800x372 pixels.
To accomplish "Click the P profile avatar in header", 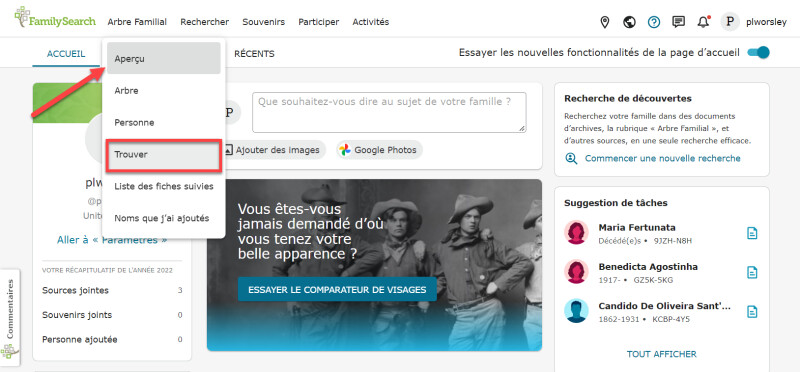I will [x=730, y=22].
